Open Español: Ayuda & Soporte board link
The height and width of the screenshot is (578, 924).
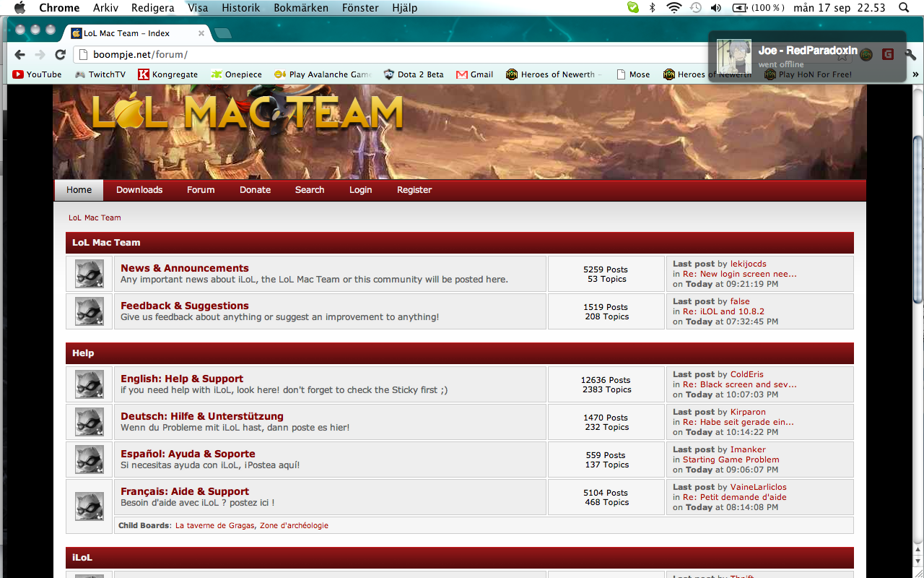tap(188, 454)
